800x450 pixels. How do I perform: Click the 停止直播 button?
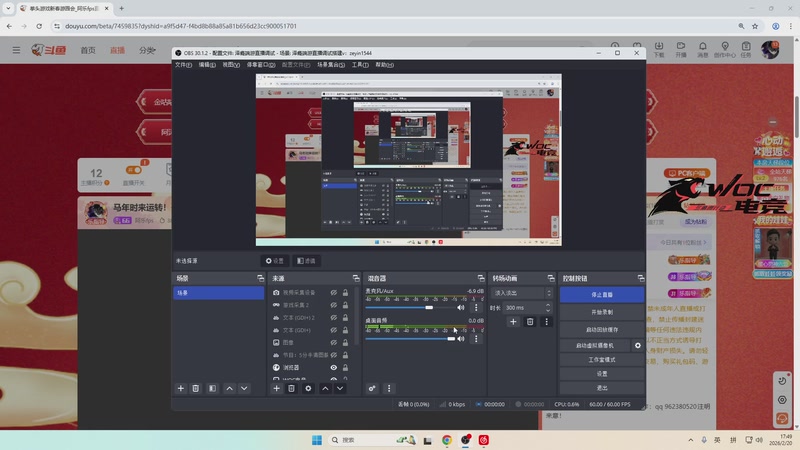tap(602, 295)
